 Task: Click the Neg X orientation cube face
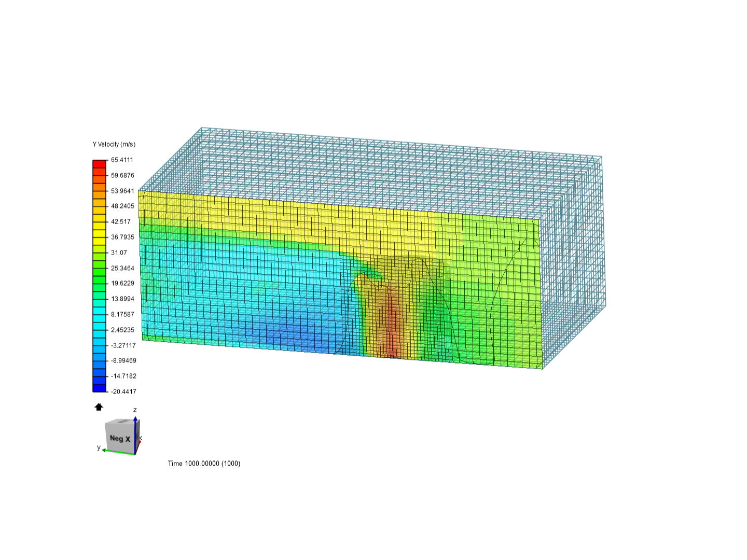(120, 439)
